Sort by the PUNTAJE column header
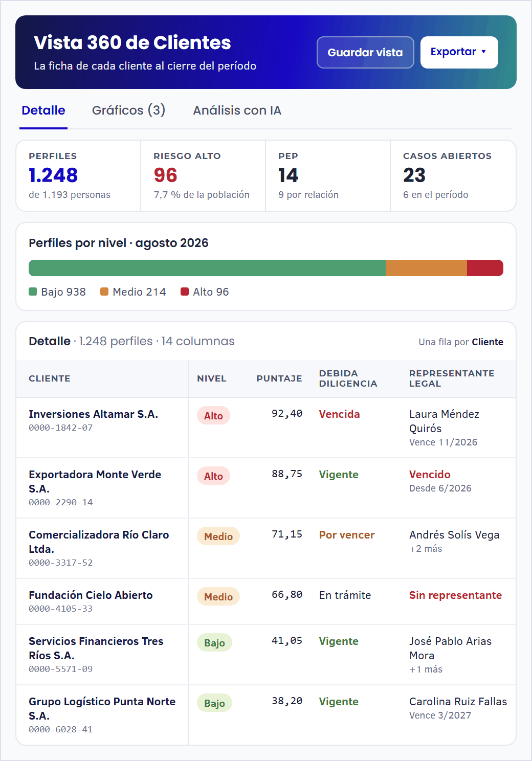Viewport: 532px width, 761px height. coord(279,378)
